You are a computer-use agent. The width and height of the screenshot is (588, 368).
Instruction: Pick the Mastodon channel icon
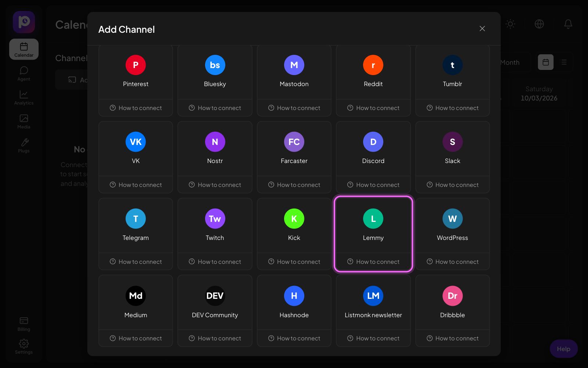click(294, 65)
